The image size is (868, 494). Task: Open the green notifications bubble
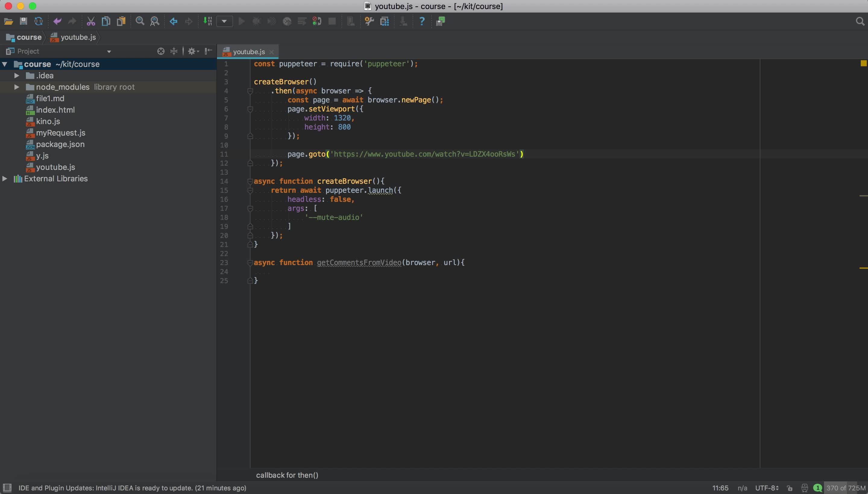(818, 488)
